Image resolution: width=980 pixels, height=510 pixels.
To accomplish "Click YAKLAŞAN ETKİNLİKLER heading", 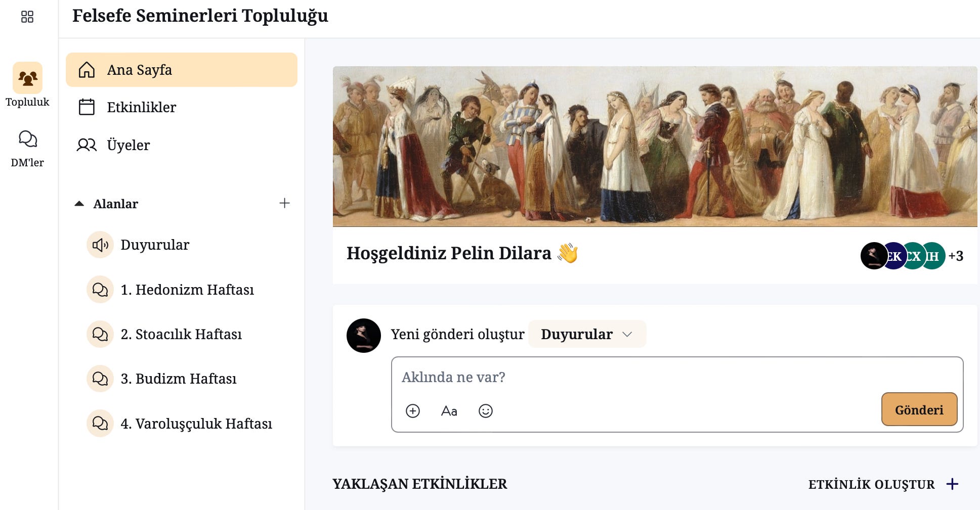I will tap(419, 484).
